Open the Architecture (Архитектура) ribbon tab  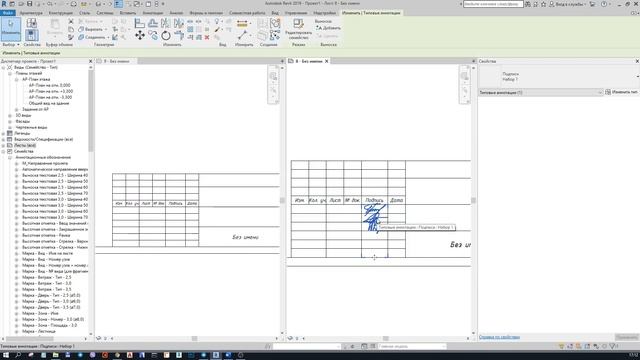31,13
